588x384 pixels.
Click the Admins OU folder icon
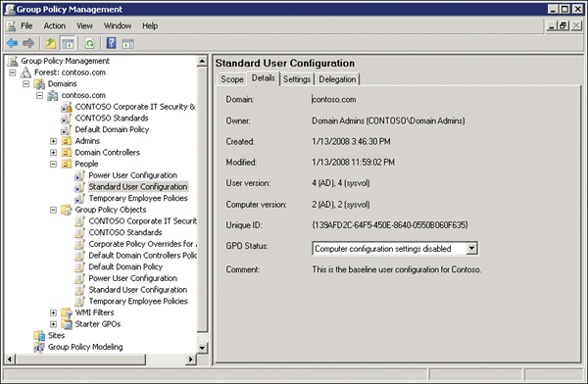pos(67,141)
